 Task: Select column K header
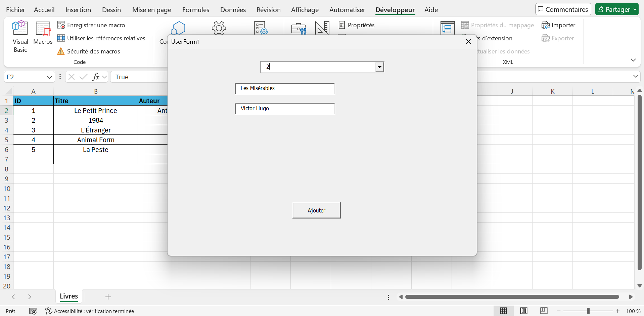click(x=552, y=91)
